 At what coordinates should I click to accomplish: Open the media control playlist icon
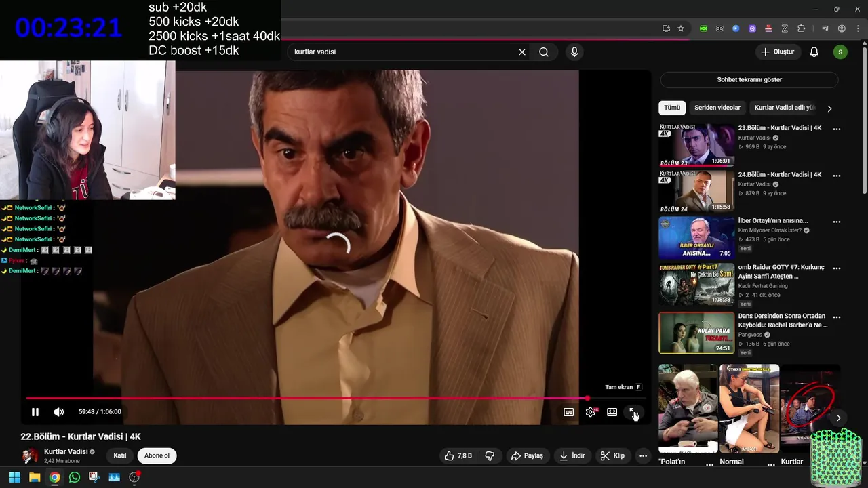(x=825, y=28)
